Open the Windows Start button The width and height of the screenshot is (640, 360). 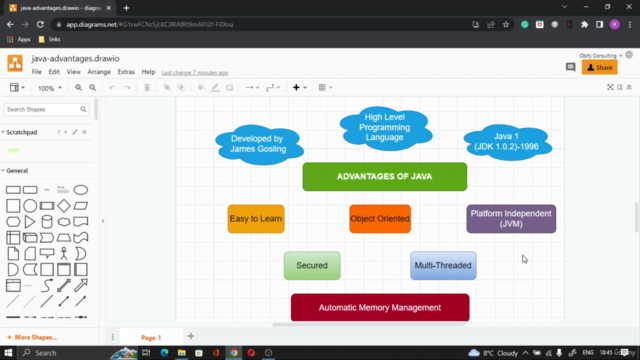click(8, 353)
